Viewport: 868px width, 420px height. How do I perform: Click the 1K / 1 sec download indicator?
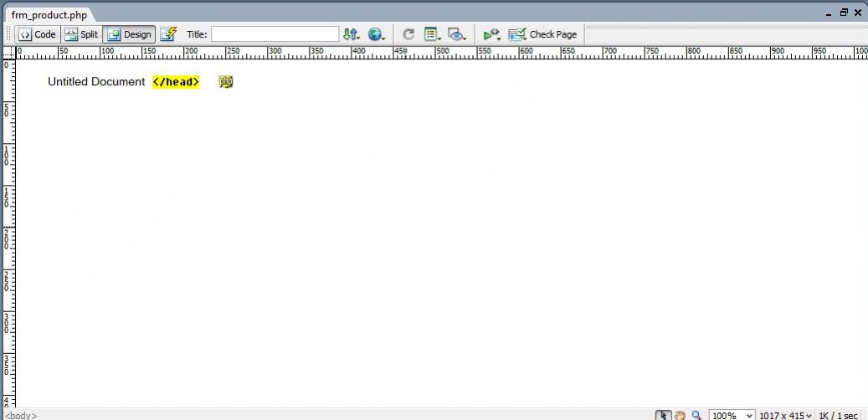[x=838, y=415]
